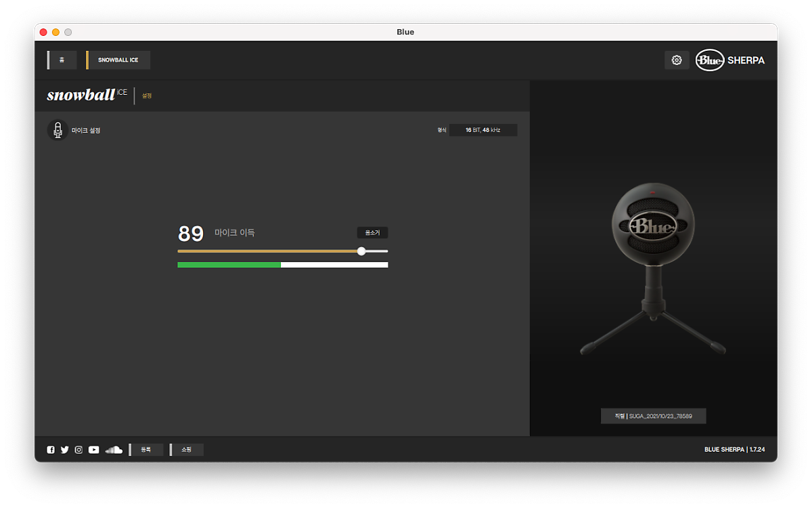Click the Snowball microphone image
Screen dimensions: 812x508
[x=653, y=269]
